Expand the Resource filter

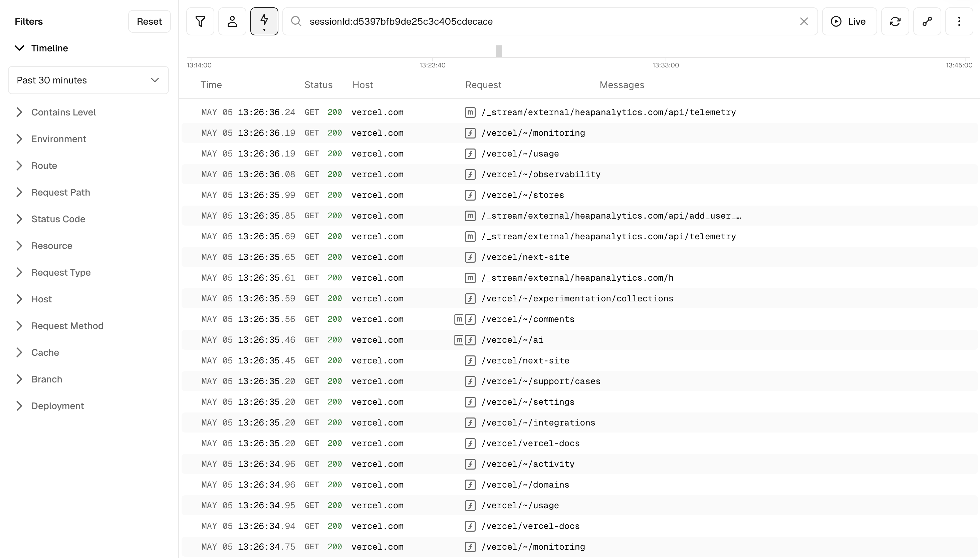(44, 246)
